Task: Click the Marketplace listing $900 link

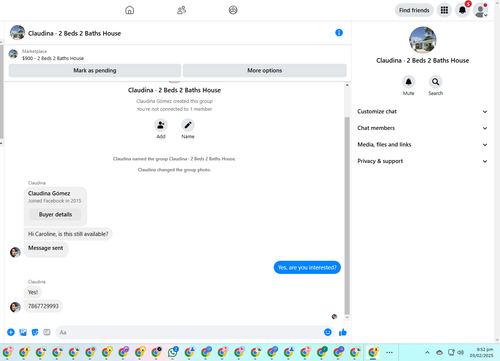Action: tap(53, 58)
